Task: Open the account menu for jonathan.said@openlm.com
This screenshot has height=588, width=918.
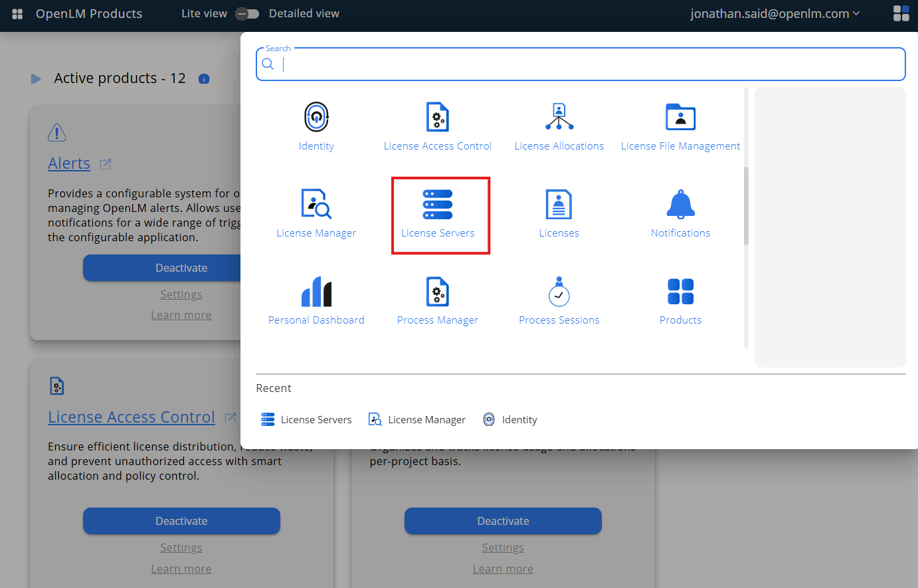Action: (x=775, y=13)
